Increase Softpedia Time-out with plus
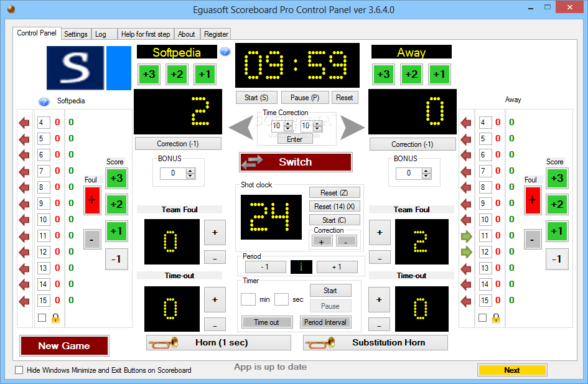Screen dimensions: 588x384 point(215,299)
